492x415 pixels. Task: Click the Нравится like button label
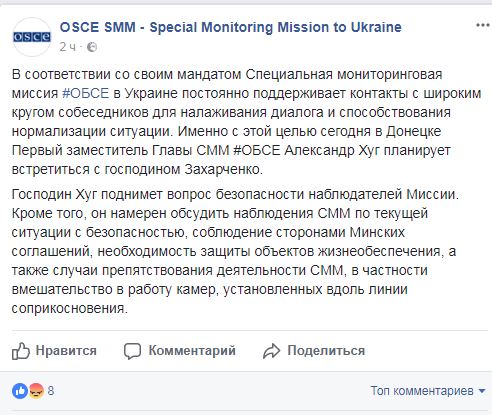66,351
